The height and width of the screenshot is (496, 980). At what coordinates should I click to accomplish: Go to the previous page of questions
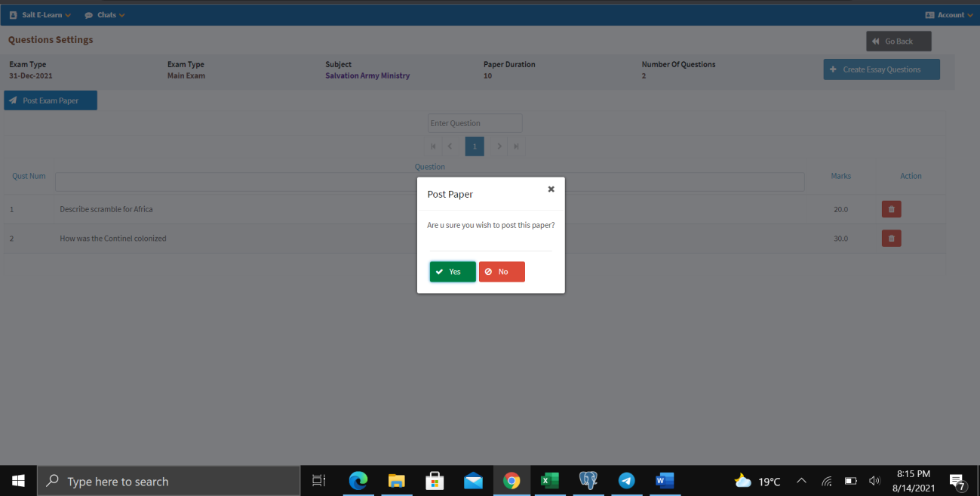[x=450, y=146]
